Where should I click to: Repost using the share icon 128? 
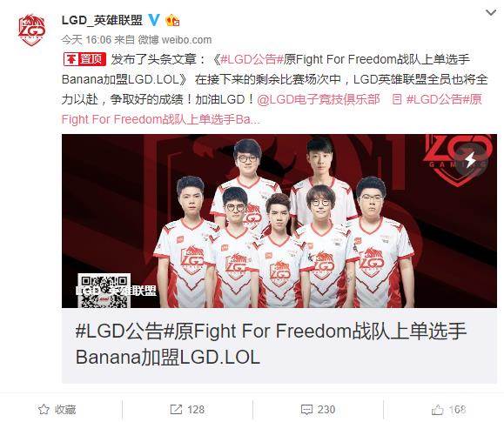point(187,410)
